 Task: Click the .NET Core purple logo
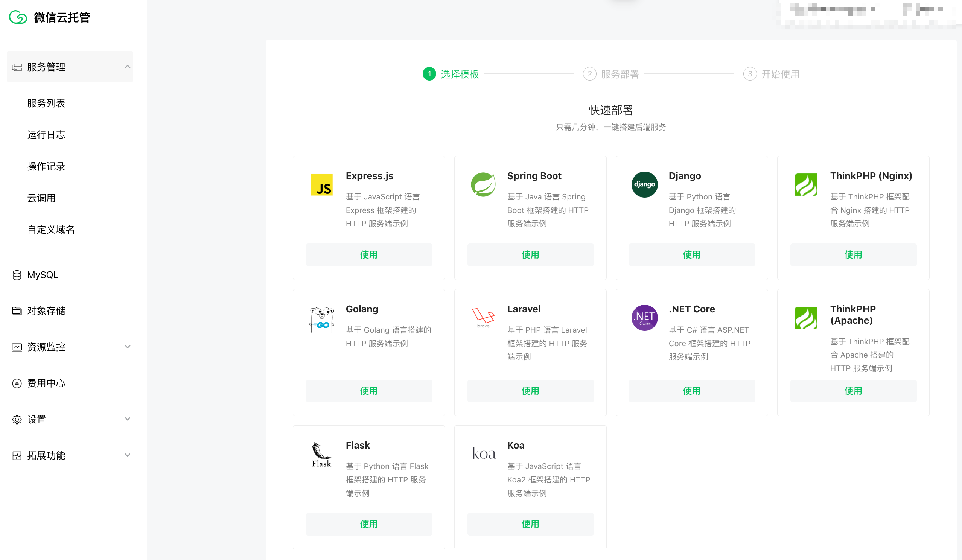point(644,318)
